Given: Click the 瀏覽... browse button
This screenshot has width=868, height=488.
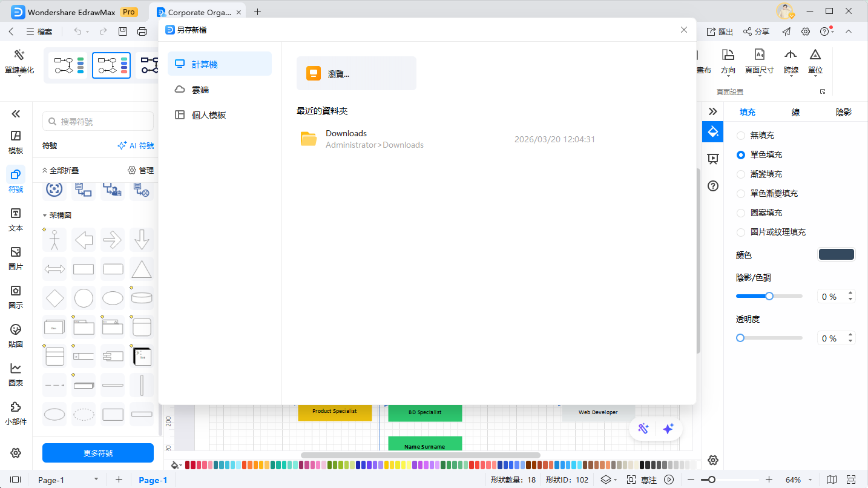Looking at the screenshot, I should pos(356,74).
